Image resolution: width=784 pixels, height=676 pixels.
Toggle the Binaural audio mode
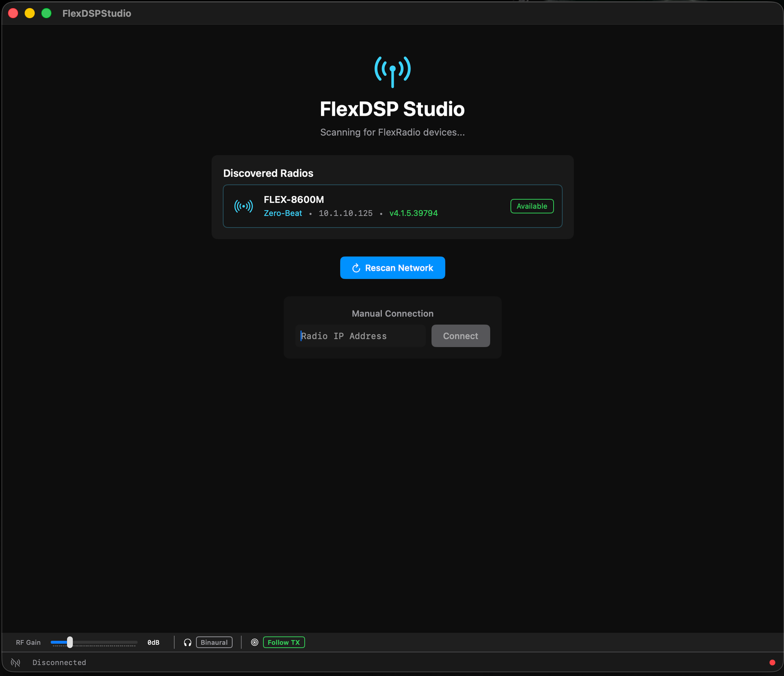point(214,643)
